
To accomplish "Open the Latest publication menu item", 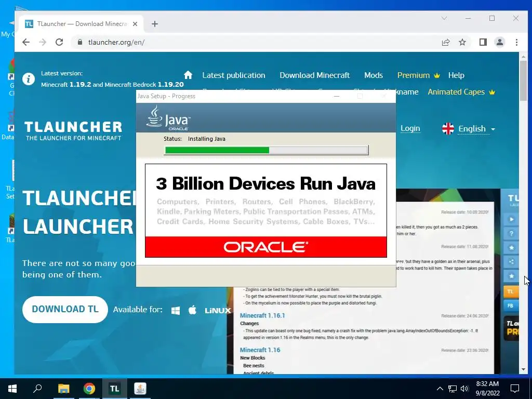I will pyautogui.click(x=234, y=75).
